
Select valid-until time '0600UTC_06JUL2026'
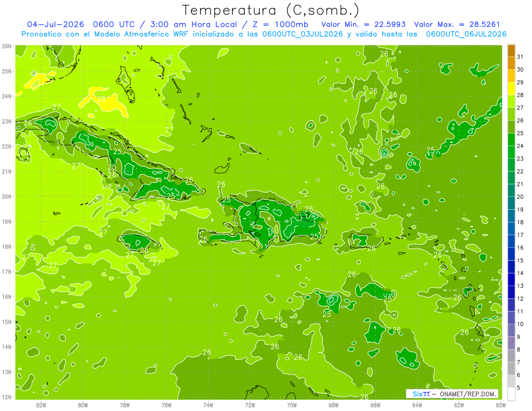coord(466,34)
